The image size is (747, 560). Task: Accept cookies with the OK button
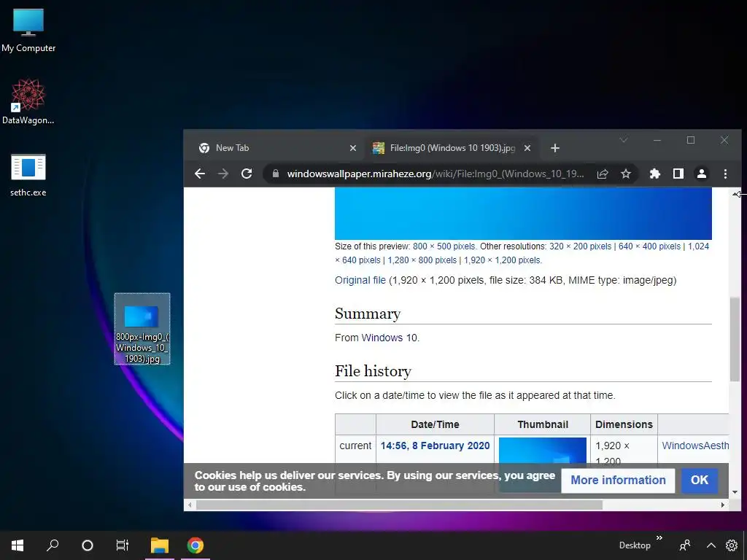tap(700, 480)
